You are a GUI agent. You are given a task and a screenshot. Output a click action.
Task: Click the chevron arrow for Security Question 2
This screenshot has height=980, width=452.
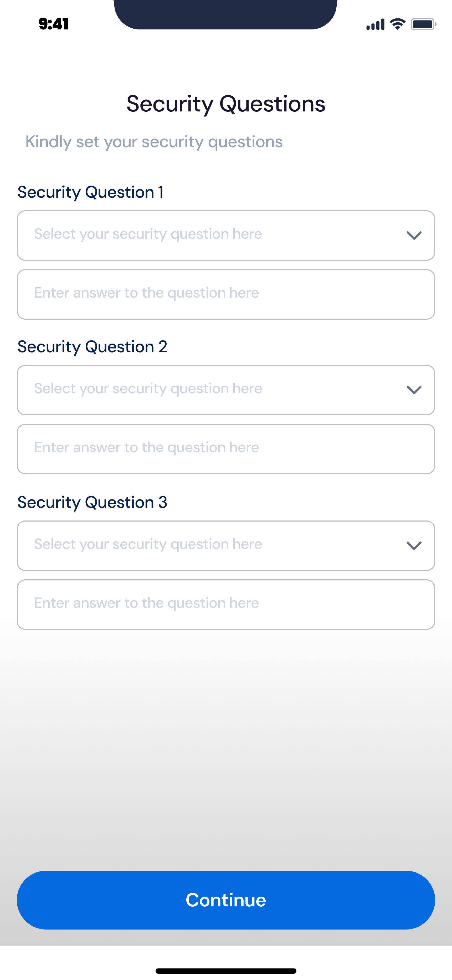point(414,390)
